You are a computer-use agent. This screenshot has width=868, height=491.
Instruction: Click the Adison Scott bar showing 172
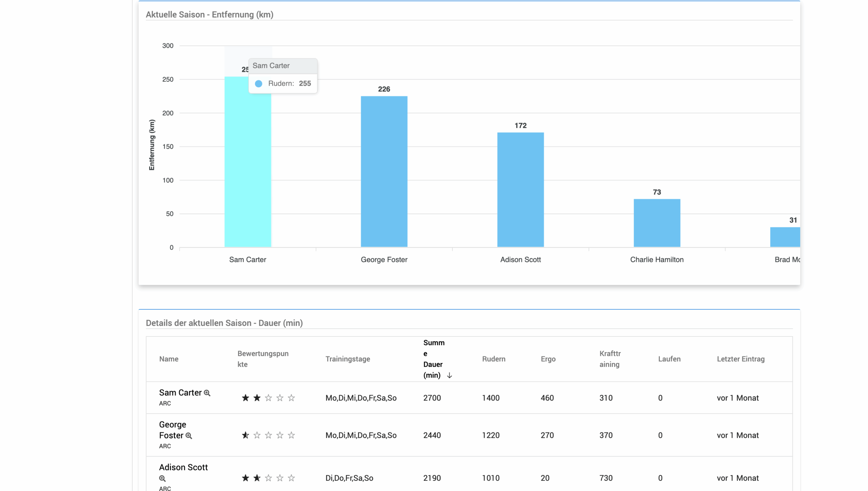[520, 190]
